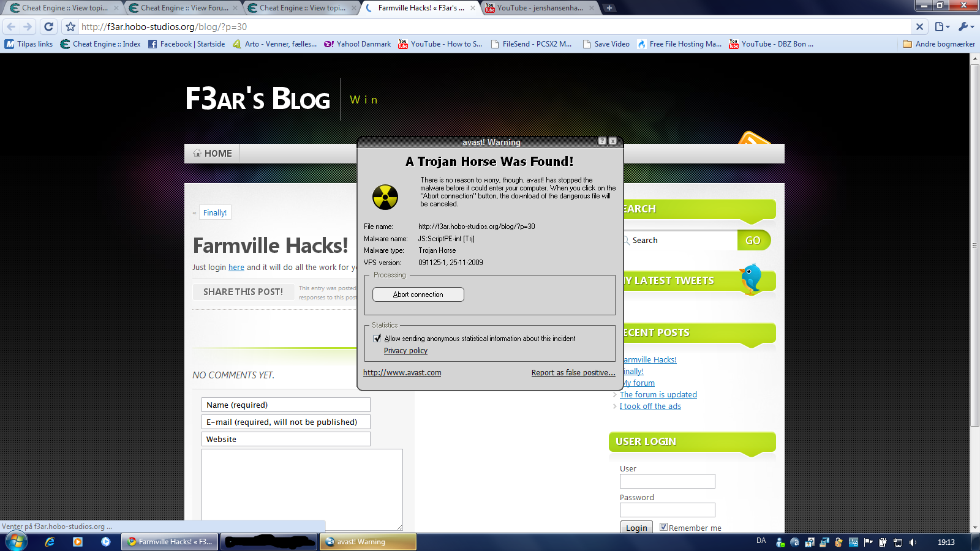Viewport: 980px width, 551px height.
Task: Open the Facebook Startside bookmark
Action: (187, 44)
